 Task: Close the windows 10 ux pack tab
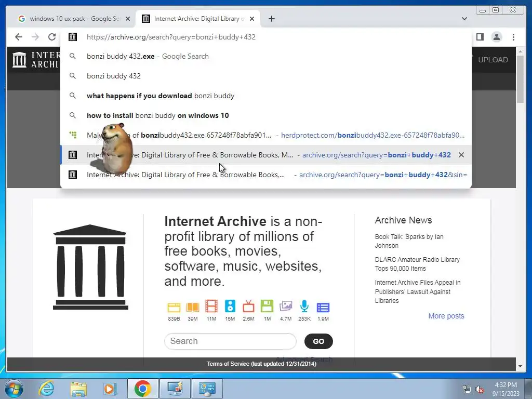click(128, 19)
